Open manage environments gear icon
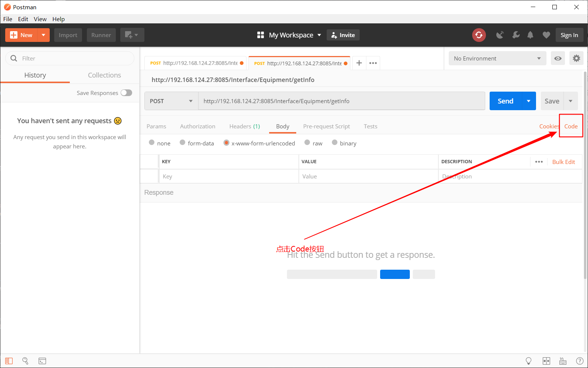The image size is (588, 368). coord(576,58)
